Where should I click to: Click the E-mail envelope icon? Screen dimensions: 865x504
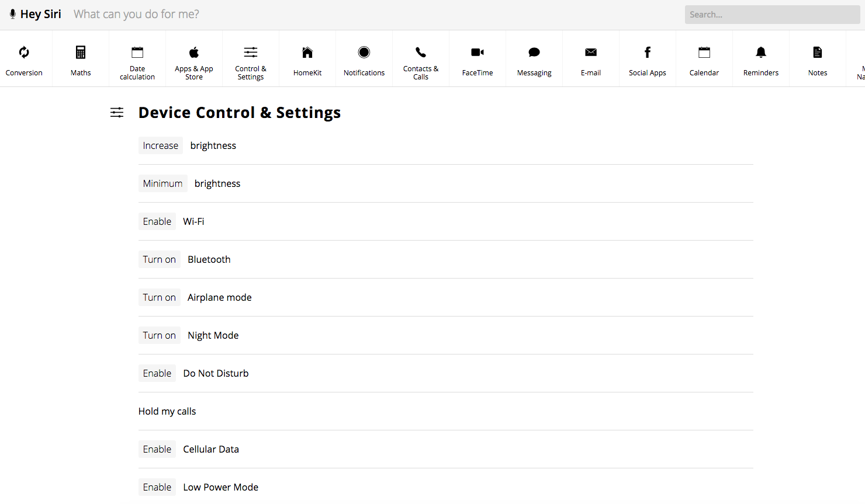[x=591, y=53]
